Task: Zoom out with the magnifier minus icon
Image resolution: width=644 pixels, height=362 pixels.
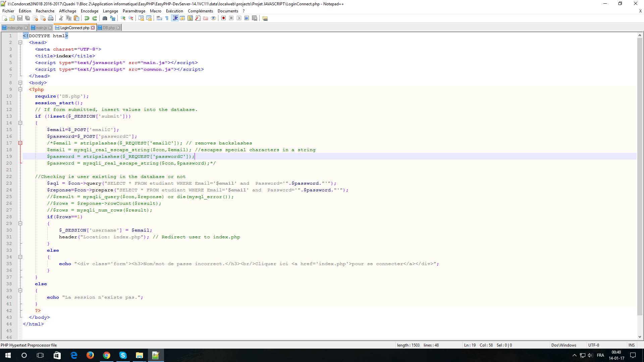Action: click(x=131, y=18)
